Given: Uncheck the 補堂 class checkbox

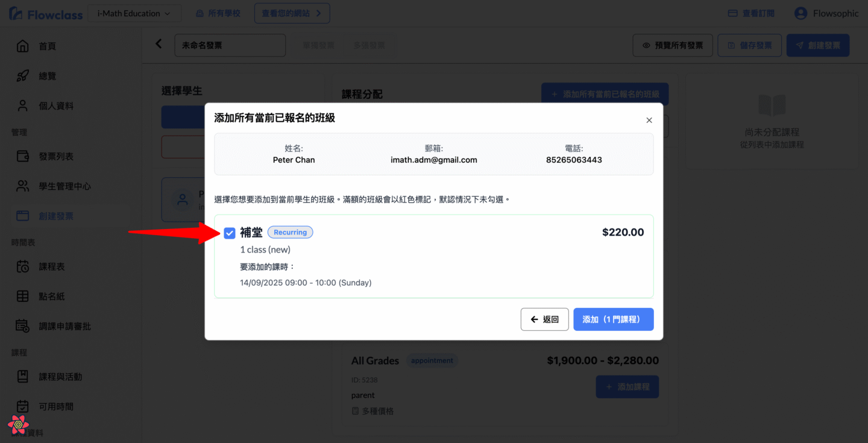Looking at the screenshot, I should coord(230,233).
